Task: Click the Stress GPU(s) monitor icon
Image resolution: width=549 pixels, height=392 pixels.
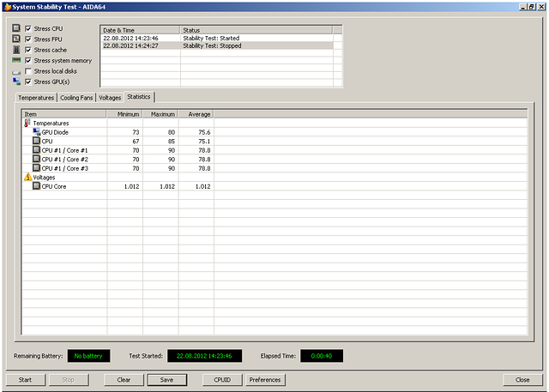Action: tap(16, 82)
